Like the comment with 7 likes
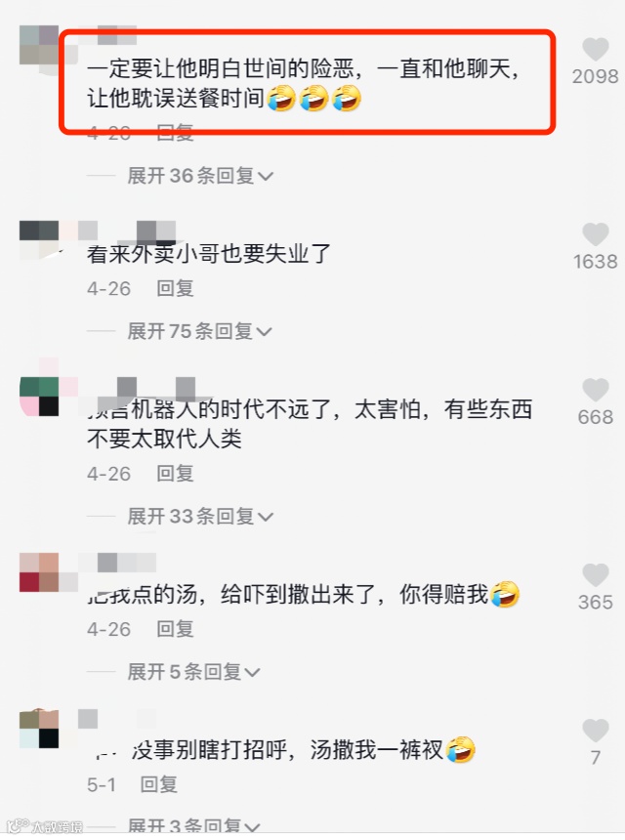This screenshot has width=625, height=840. [595, 731]
